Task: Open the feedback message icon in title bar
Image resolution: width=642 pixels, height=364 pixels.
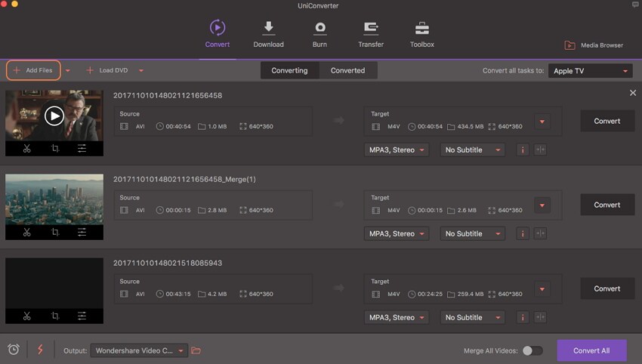Action: tap(635, 5)
